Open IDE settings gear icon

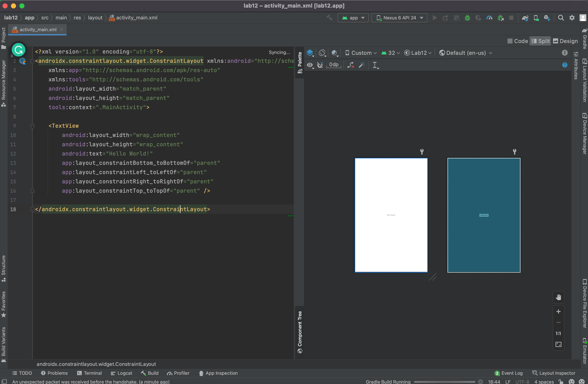pyautogui.click(x=572, y=18)
